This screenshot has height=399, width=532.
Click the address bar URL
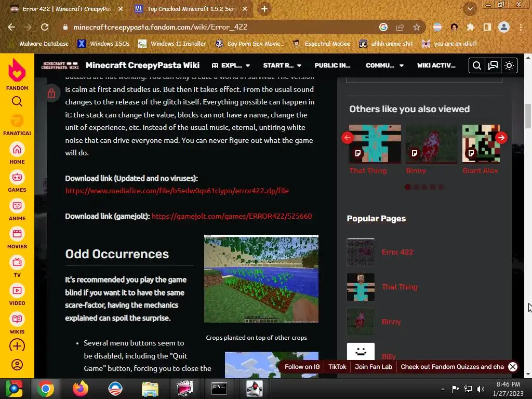pos(160,27)
